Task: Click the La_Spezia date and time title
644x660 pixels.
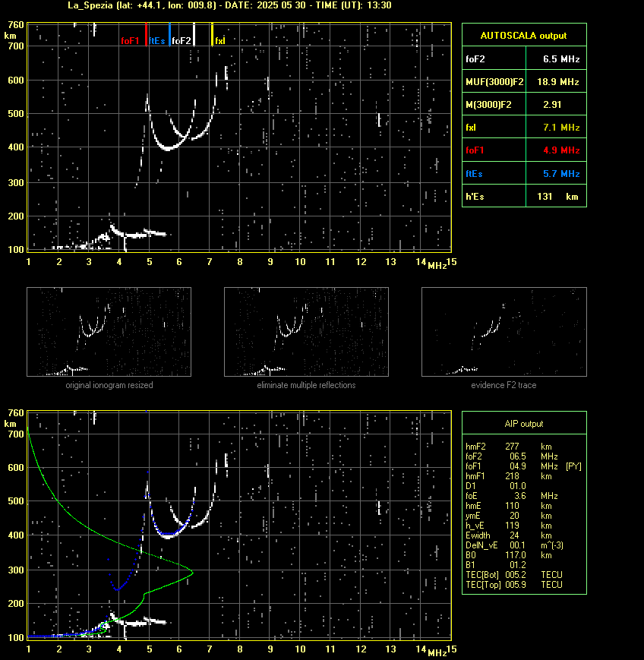Action: (230, 5)
